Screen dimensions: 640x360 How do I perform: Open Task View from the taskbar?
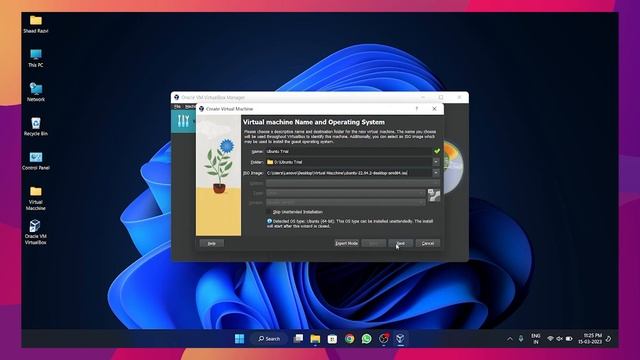point(298,339)
